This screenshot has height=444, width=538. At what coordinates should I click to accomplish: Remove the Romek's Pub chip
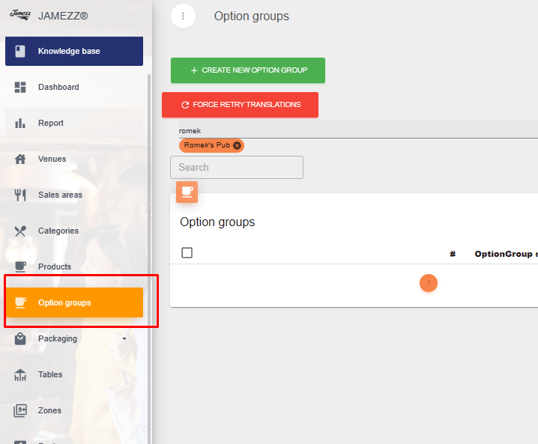click(x=237, y=145)
